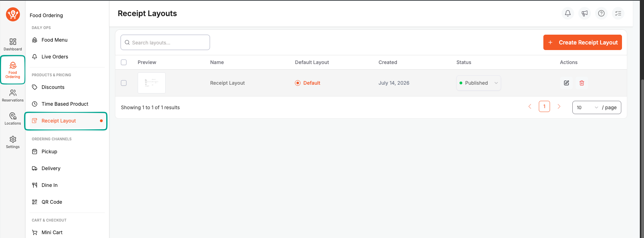Open Food Menu
This screenshot has width=644, height=238.
pos(67,40)
